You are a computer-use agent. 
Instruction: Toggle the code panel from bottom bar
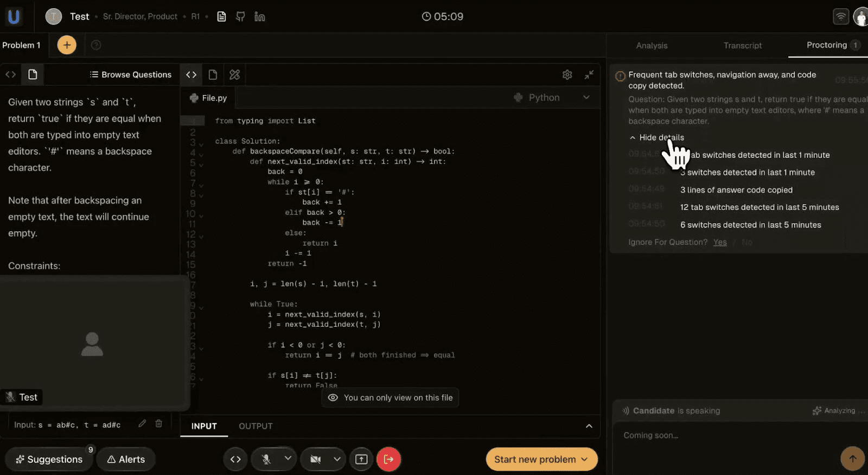click(x=235, y=459)
